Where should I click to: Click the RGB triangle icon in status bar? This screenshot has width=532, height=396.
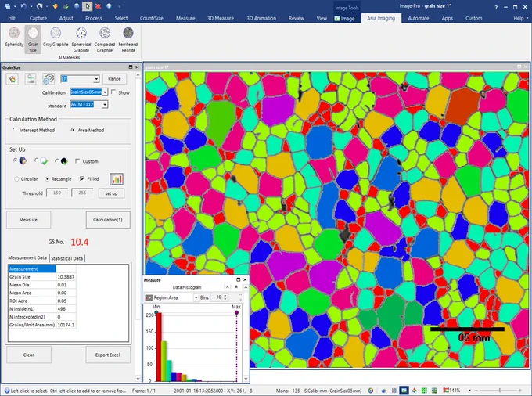415,391
